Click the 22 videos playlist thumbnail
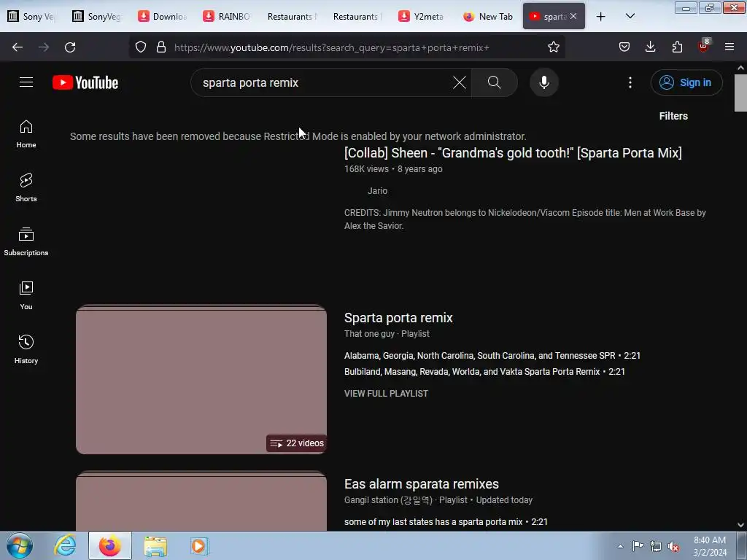Image resolution: width=747 pixels, height=560 pixels. [201, 379]
